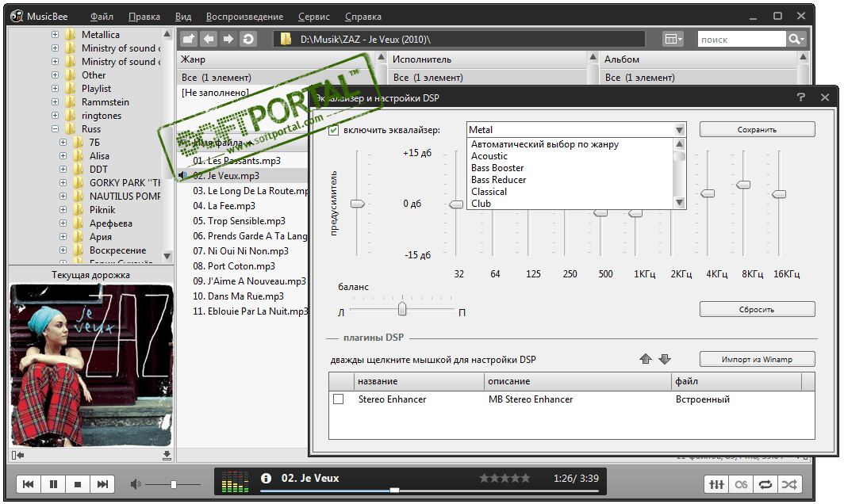Viewport: 844px width, 504px height.
Task: Move DSP plugin down with arrow
Action: 665,359
